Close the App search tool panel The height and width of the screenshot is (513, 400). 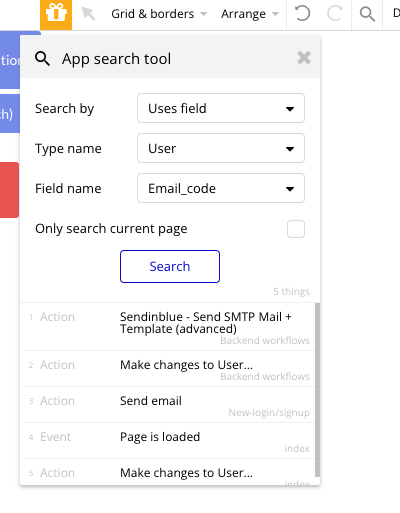(x=304, y=58)
